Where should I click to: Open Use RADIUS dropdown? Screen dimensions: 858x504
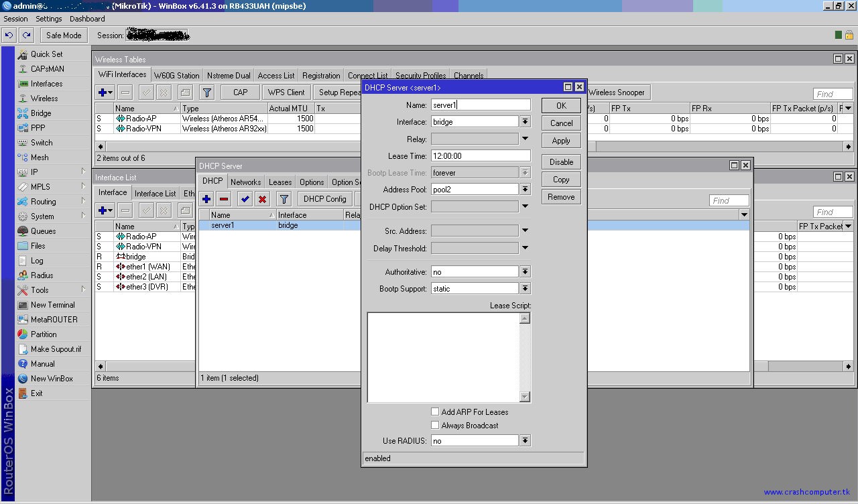525,441
